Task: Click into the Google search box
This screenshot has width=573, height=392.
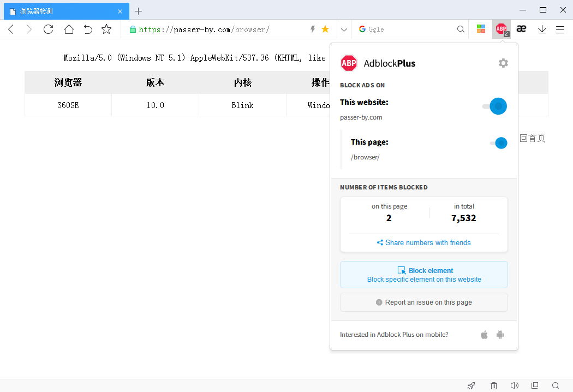Action: 411,29
